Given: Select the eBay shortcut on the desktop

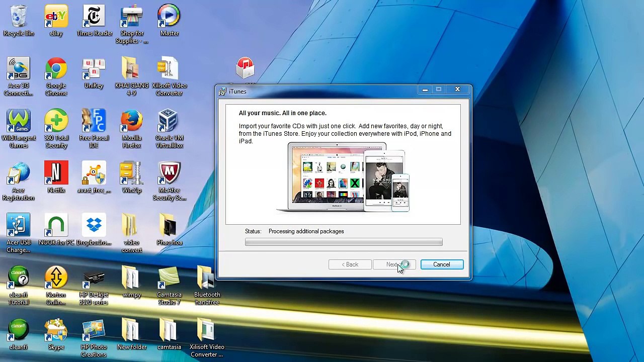Looking at the screenshot, I should (56, 20).
